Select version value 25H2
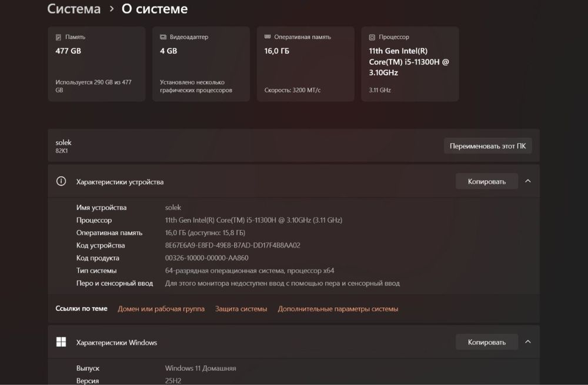Screen dimensions: 588x385 [173, 380]
